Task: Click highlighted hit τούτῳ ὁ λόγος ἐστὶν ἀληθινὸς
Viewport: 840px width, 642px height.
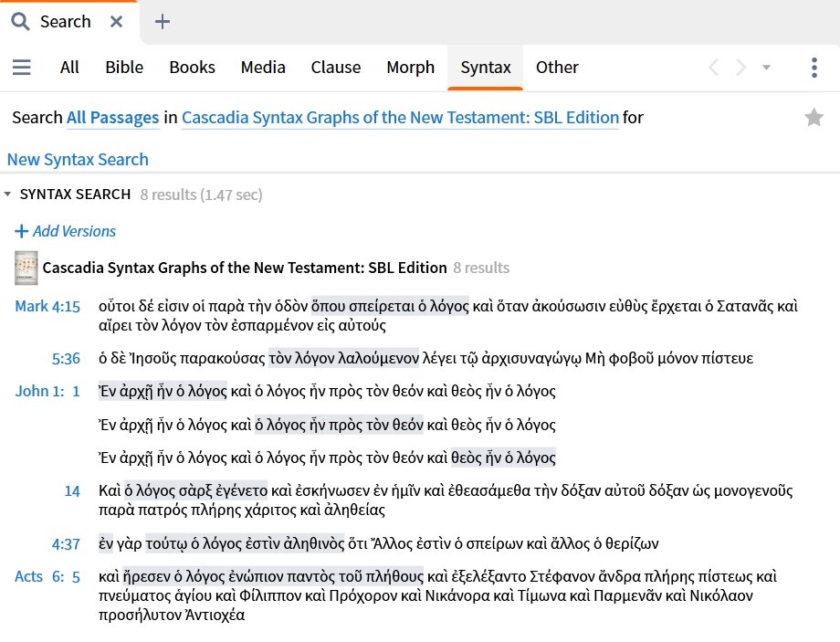Action: point(245,543)
